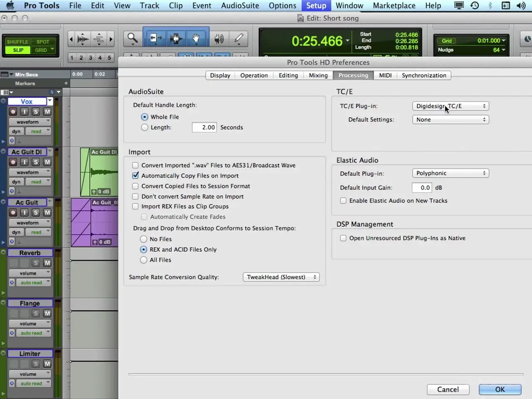Open Sample Rate Conversion Quality dropdown
Viewport: 532px width, 399px height.
281,277
